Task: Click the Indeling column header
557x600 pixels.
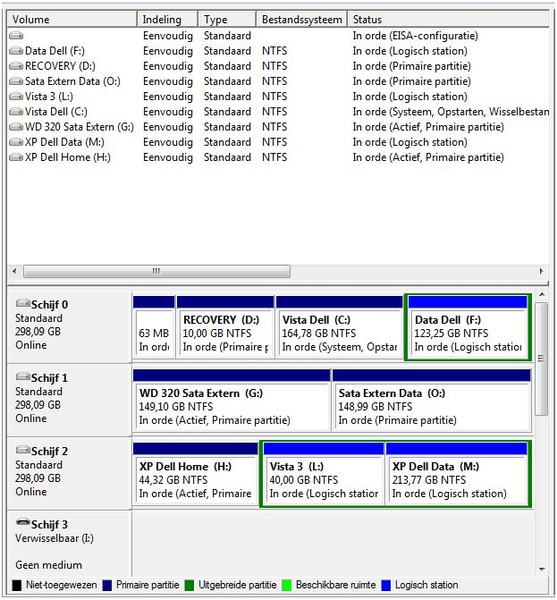Action: click(167, 19)
